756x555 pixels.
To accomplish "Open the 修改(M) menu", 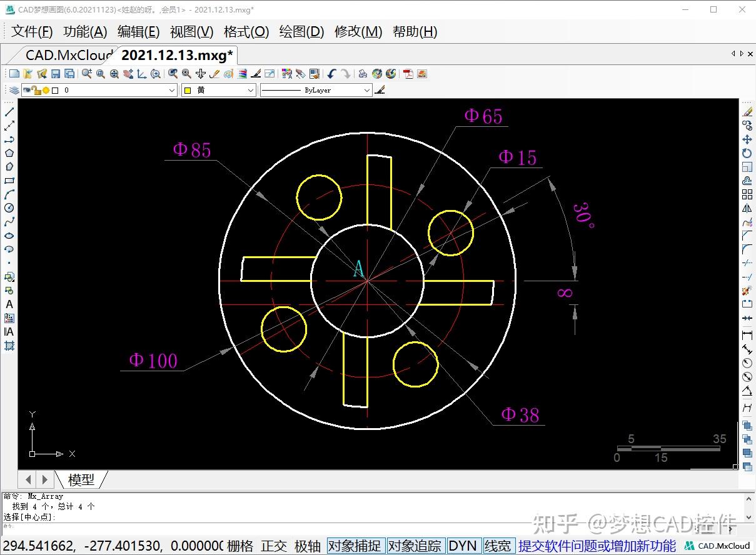I will (358, 32).
